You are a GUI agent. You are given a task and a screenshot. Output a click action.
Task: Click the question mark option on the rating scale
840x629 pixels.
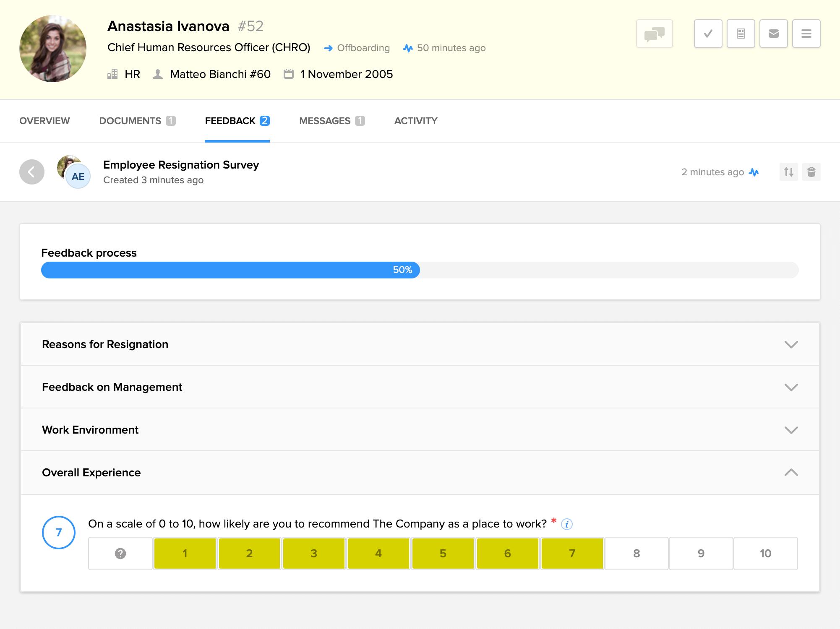[120, 554]
